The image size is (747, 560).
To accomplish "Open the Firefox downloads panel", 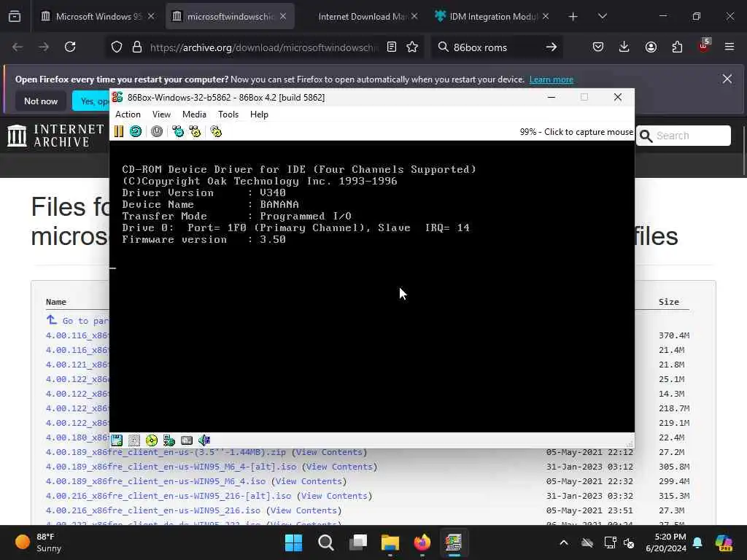I will coord(624,47).
